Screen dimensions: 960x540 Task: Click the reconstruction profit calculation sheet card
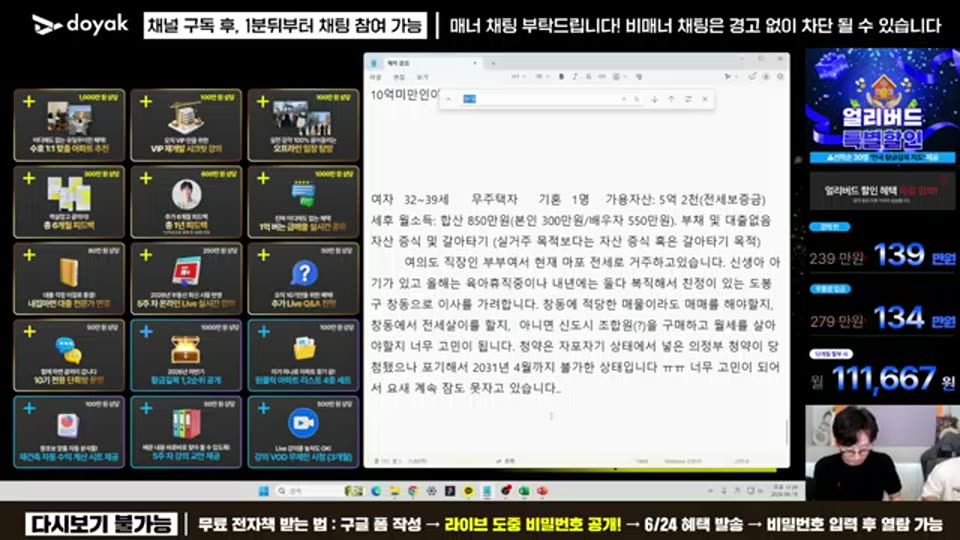[x=69, y=432]
